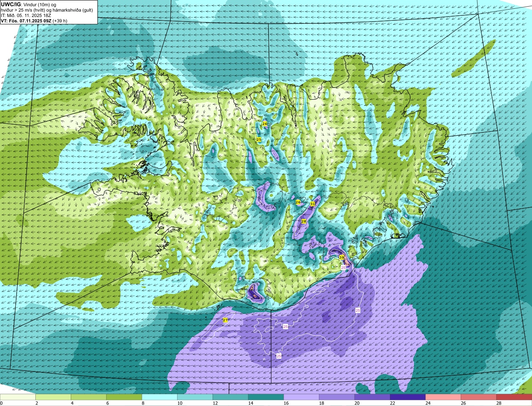The height and width of the screenshot is (406, 532).
Task: Click the yellow gust label "28"
Action: click(303, 221)
